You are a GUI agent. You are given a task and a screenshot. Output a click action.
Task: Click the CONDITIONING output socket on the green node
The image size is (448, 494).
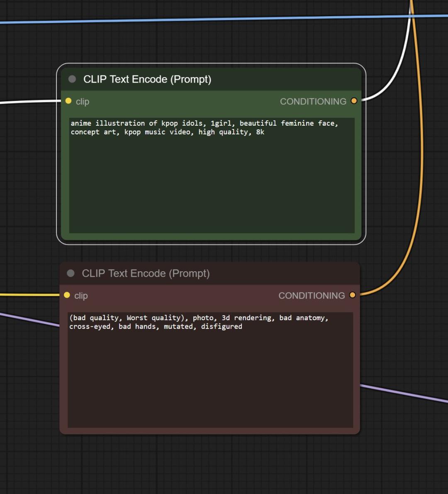coord(354,101)
